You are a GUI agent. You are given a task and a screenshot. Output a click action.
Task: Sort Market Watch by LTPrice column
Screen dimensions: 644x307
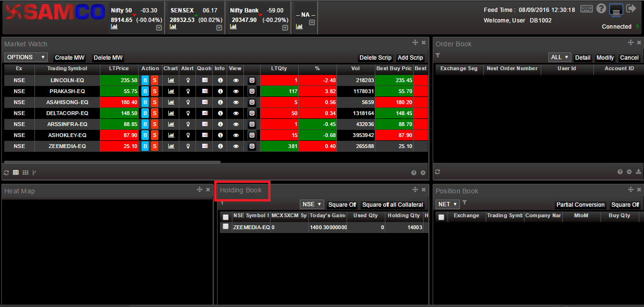[x=119, y=69]
